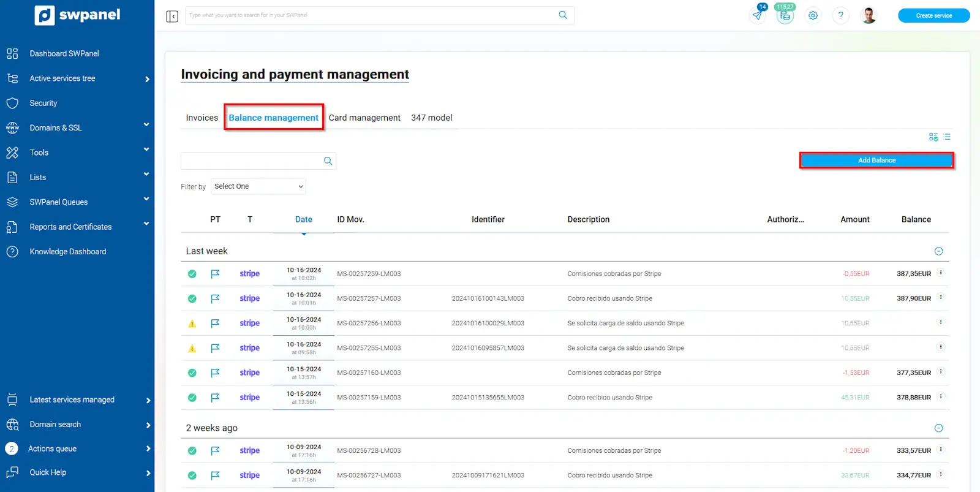Select identifier 20241016100143LM003
Image resolution: width=980 pixels, height=492 pixels.
point(488,299)
